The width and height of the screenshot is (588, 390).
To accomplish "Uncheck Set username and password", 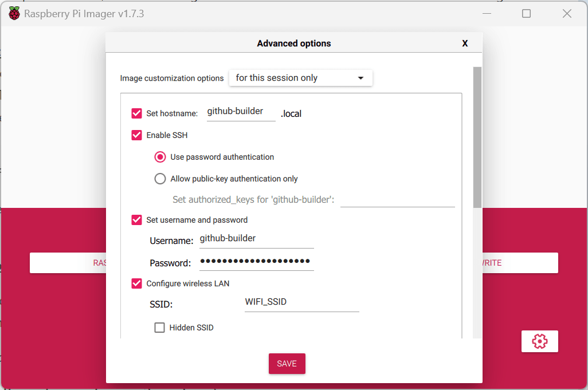I will click(136, 219).
